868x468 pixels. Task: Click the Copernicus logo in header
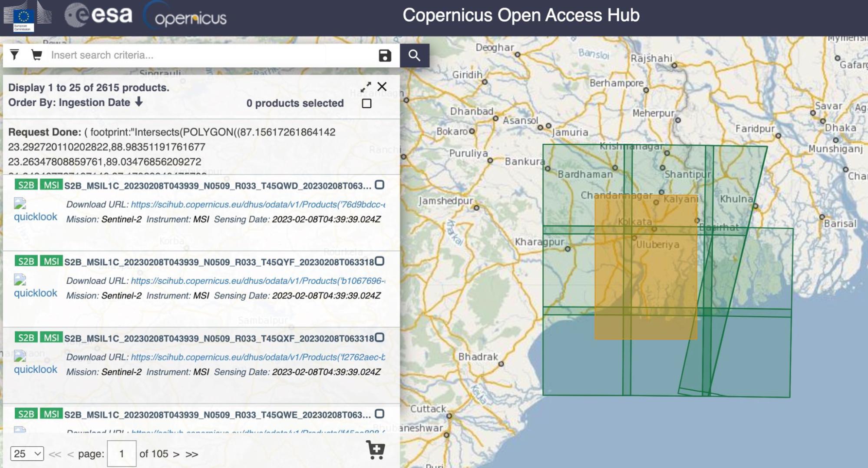click(x=185, y=16)
